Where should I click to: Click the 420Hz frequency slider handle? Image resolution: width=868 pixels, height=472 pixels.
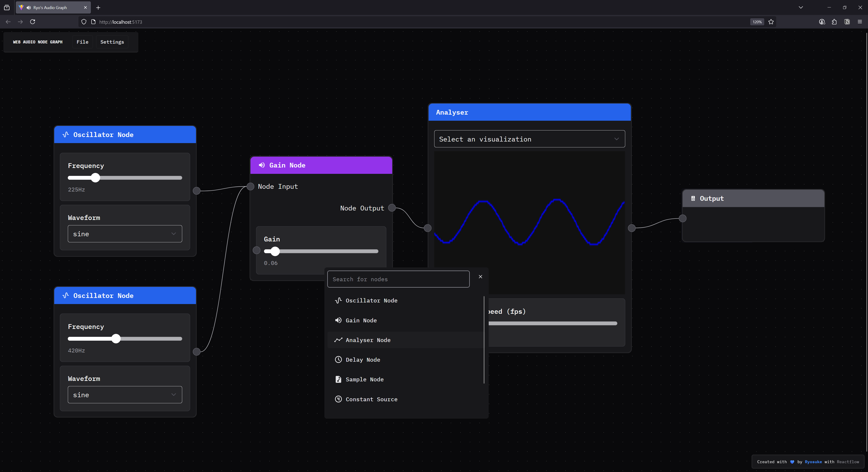coord(116,339)
